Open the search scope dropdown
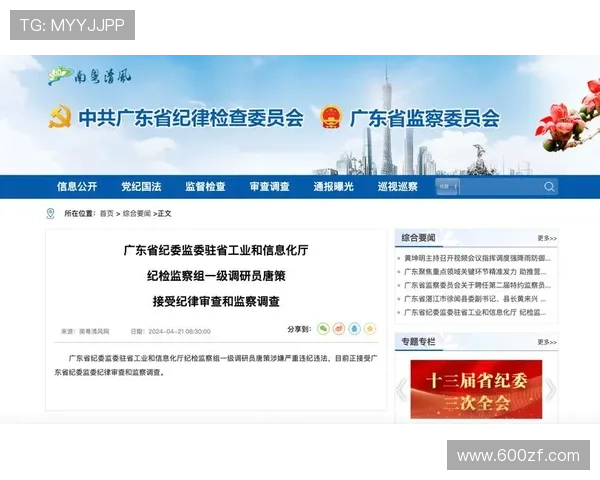This screenshot has width=600, height=480. click(x=447, y=187)
